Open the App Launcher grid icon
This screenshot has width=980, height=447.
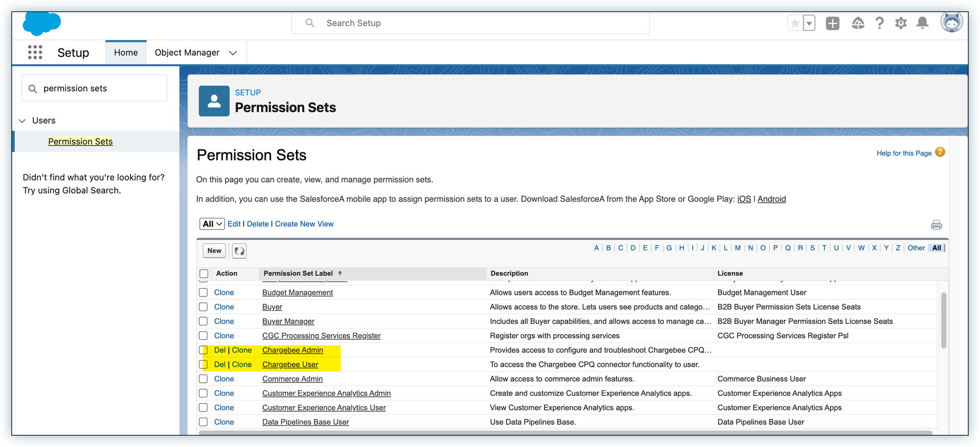click(35, 52)
